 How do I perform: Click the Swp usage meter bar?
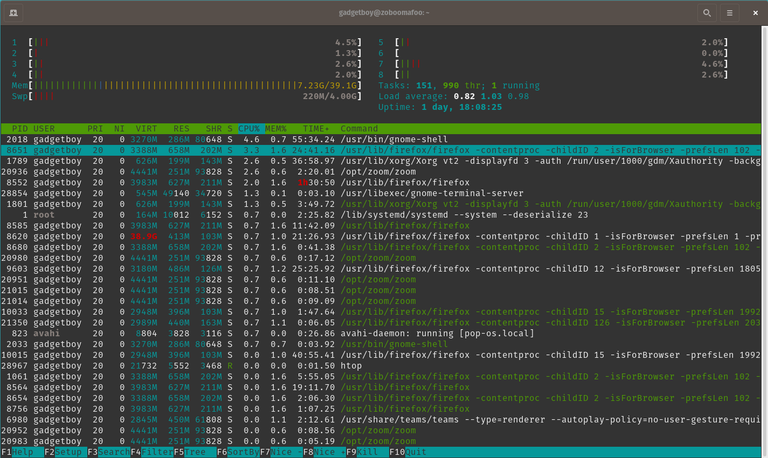(x=187, y=96)
